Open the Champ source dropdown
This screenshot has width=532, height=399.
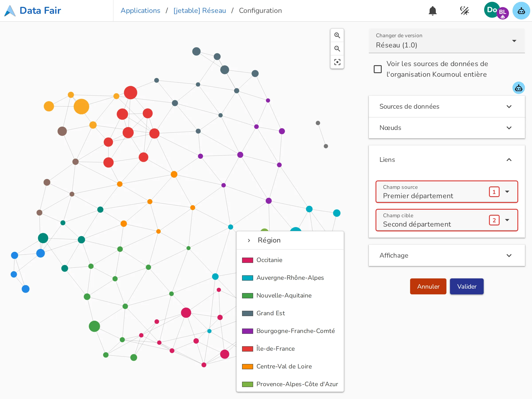(447, 192)
